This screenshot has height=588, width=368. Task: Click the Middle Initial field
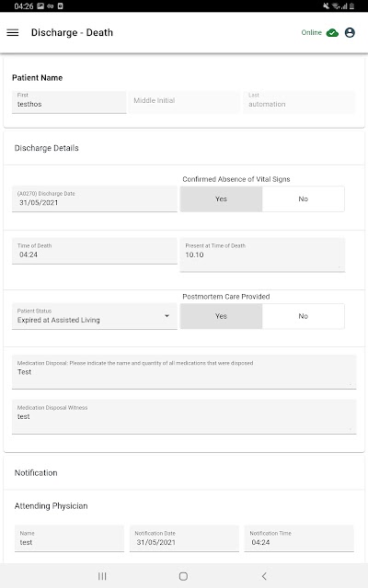pyautogui.click(x=184, y=102)
